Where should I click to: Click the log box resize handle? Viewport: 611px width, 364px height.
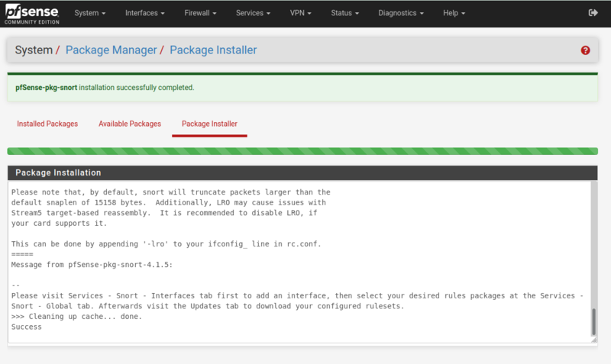[593, 339]
